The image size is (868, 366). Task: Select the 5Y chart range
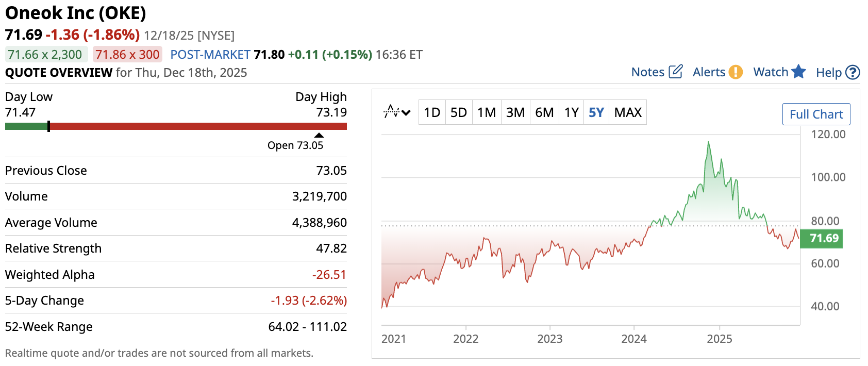596,112
